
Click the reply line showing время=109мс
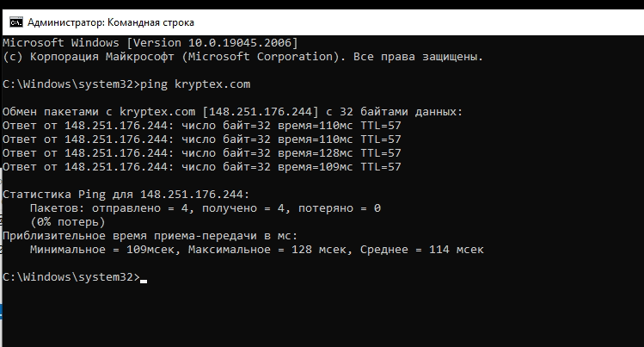(202, 167)
